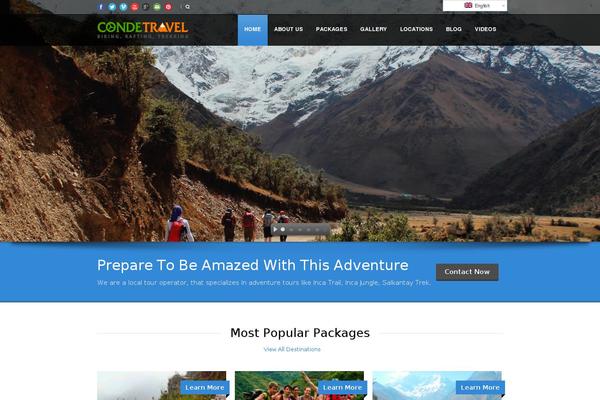
Task: Open the Facebook social icon
Action: click(x=101, y=7)
